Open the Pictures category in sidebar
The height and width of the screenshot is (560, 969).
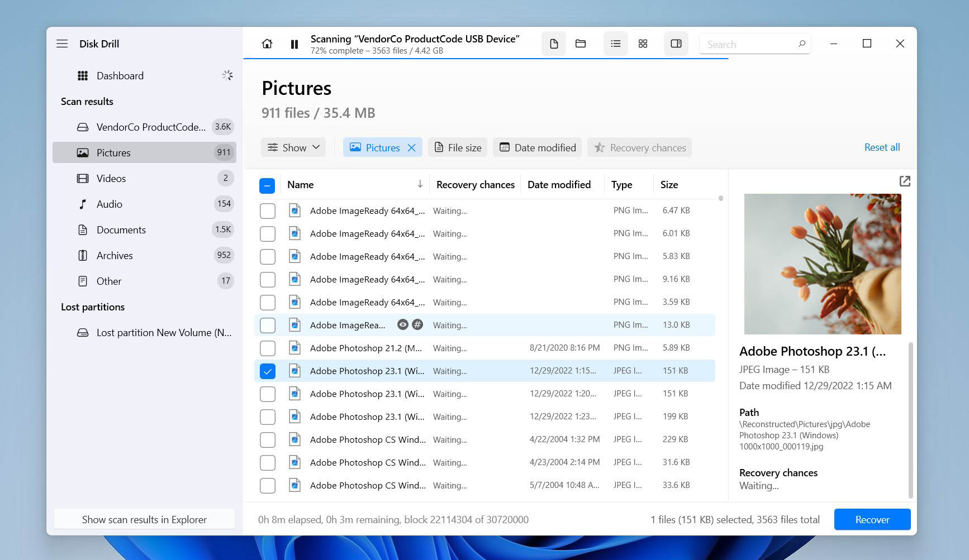coord(144,152)
